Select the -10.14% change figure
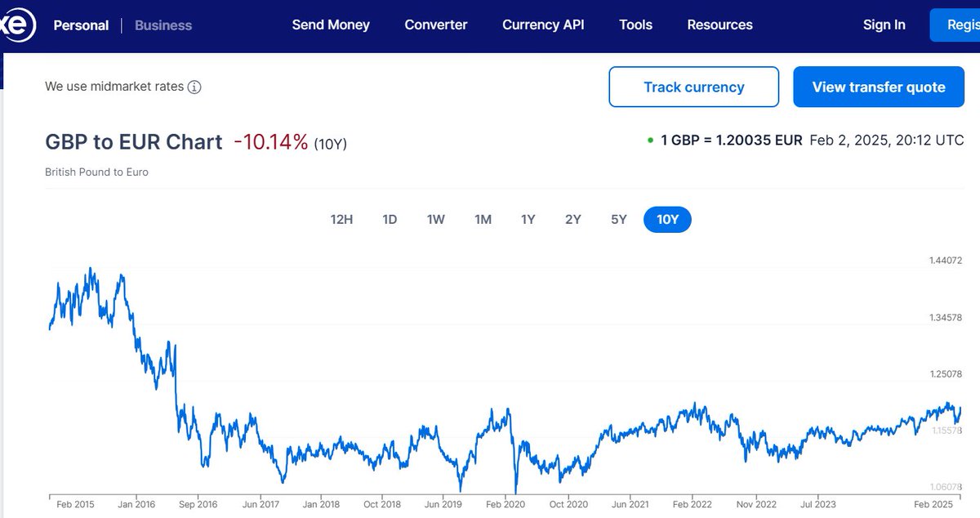980x518 pixels. pyautogui.click(x=271, y=142)
